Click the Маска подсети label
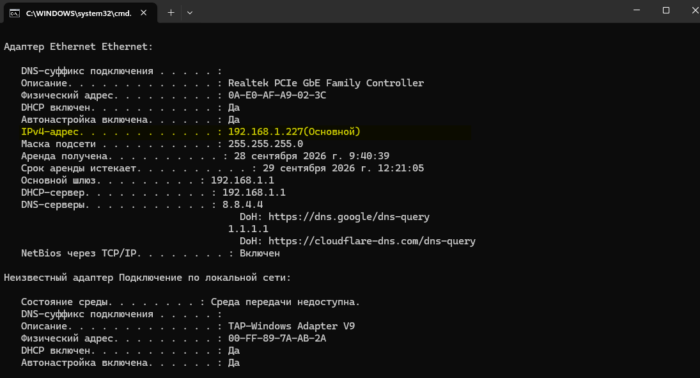700x378 pixels. (x=58, y=144)
